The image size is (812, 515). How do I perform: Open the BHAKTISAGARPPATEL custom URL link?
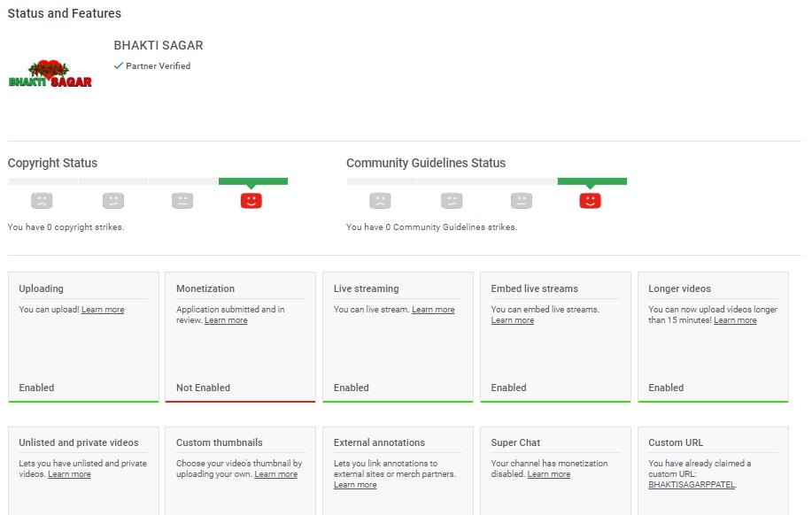[692, 485]
